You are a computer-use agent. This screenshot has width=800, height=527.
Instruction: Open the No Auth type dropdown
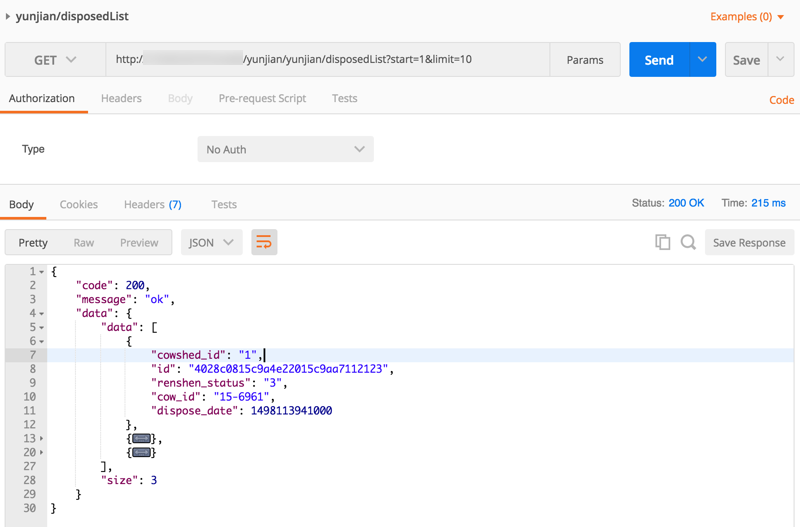coord(285,150)
